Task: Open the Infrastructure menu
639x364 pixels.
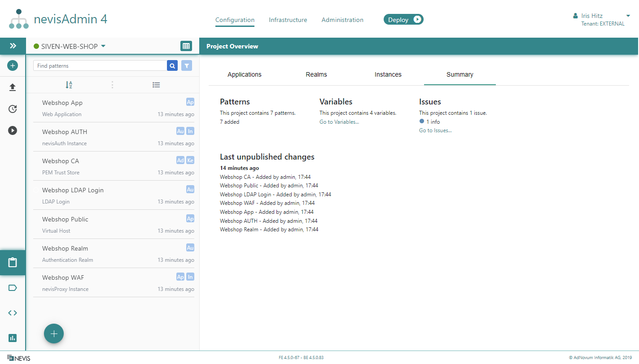Action: [288, 20]
